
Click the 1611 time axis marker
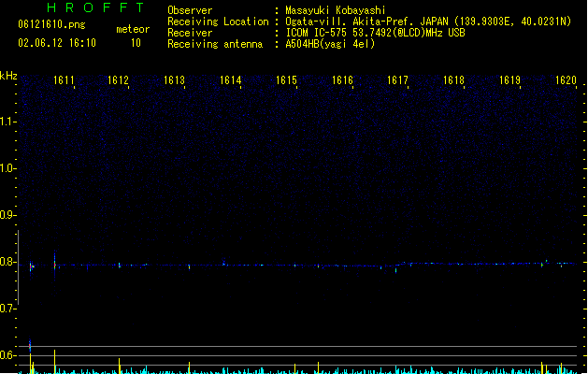pos(64,80)
